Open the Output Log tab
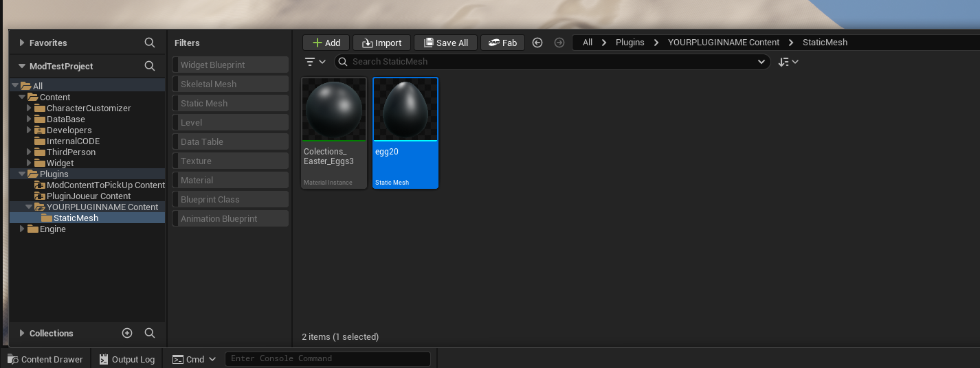This screenshot has height=368, width=980. pos(127,359)
